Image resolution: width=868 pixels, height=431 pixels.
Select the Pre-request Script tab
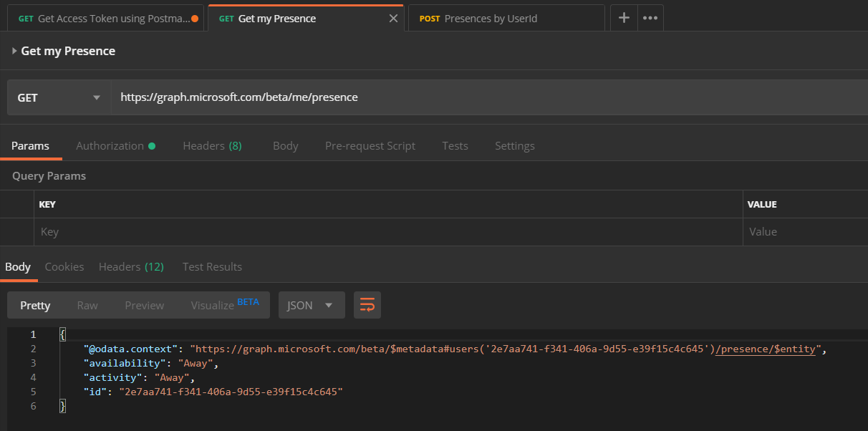click(x=370, y=145)
